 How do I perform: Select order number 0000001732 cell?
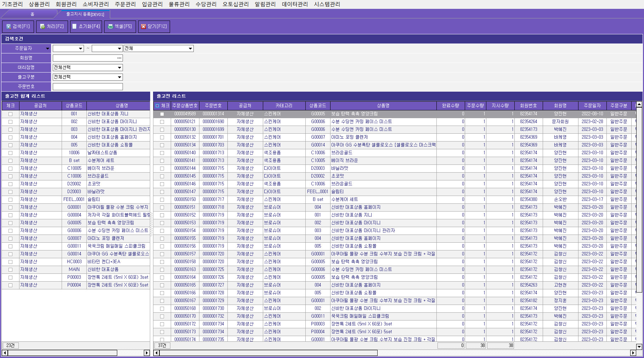[213, 316]
